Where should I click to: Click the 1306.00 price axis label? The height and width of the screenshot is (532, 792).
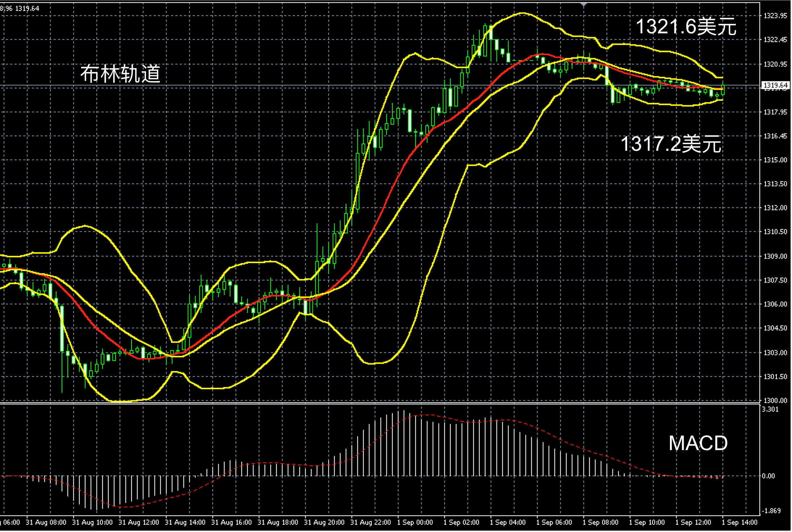[x=775, y=304]
